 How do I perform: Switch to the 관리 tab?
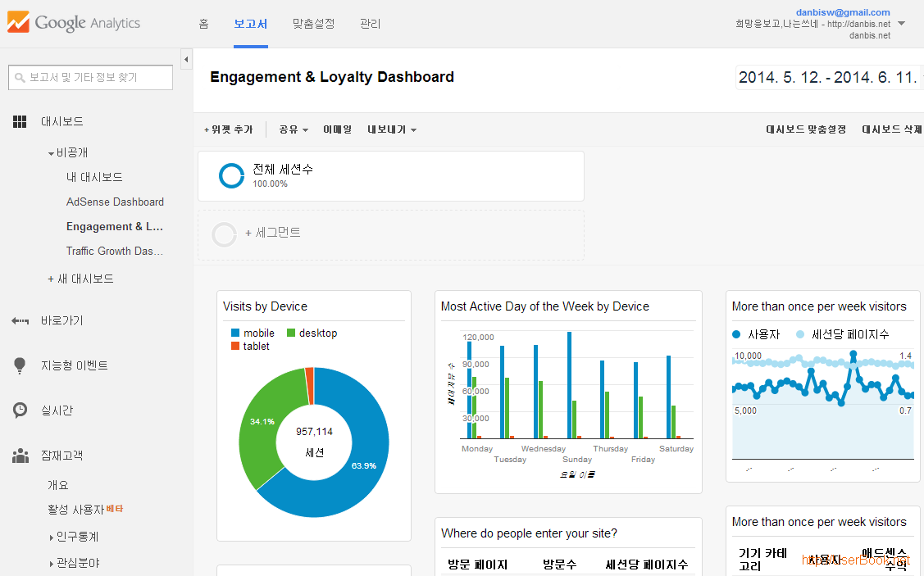pos(370,24)
